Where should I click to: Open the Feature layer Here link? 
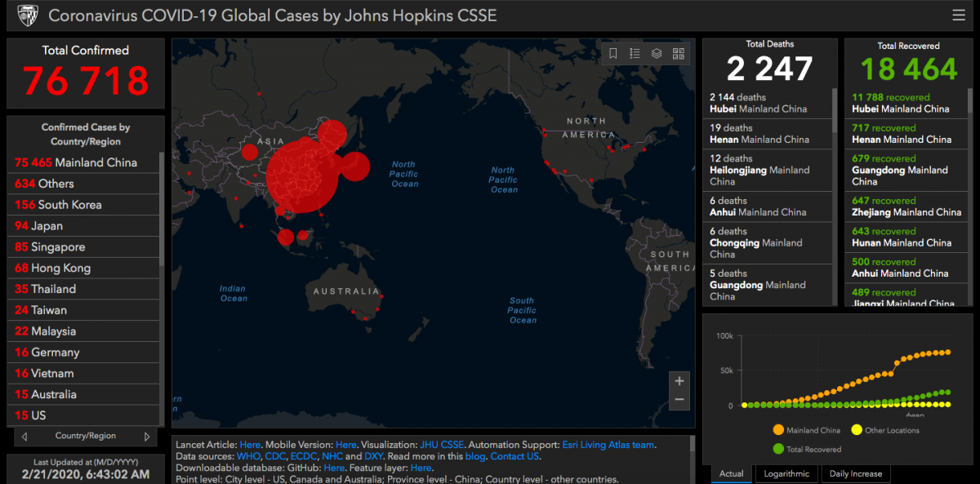tap(421, 468)
